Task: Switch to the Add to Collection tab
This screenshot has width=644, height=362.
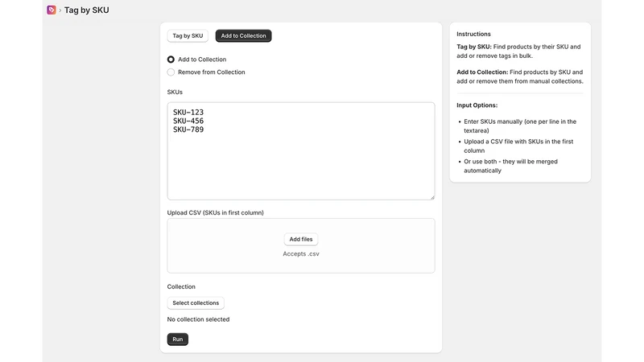Action: point(244,35)
